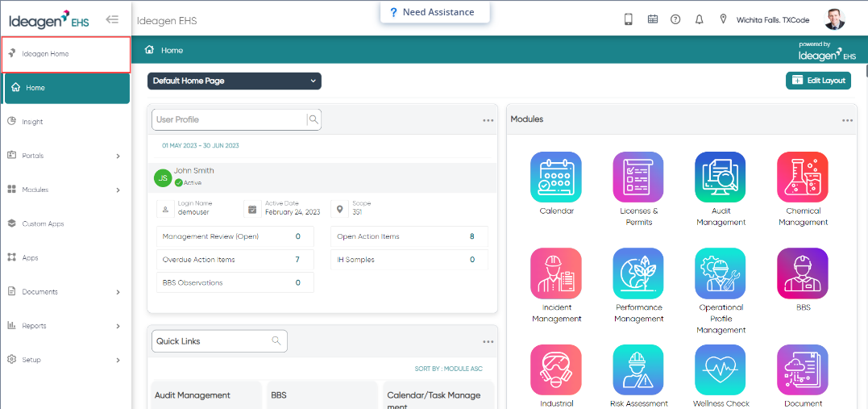Open the notifications bell

(x=700, y=19)
